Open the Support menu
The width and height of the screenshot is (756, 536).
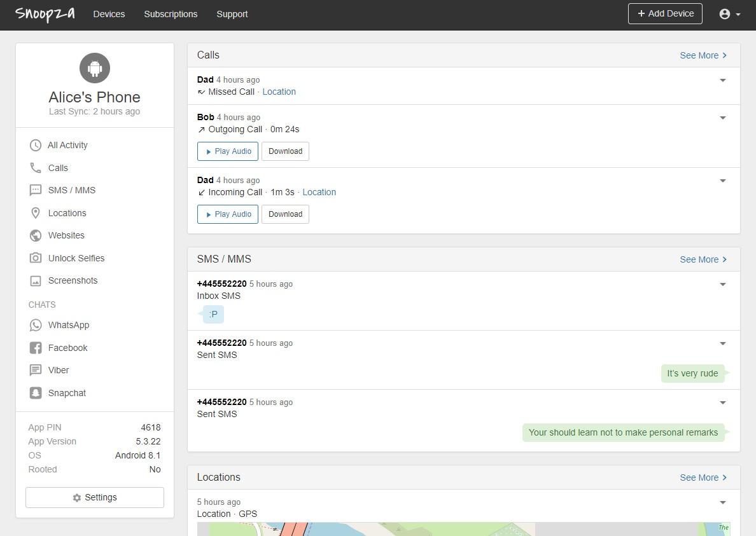point(232,14)
